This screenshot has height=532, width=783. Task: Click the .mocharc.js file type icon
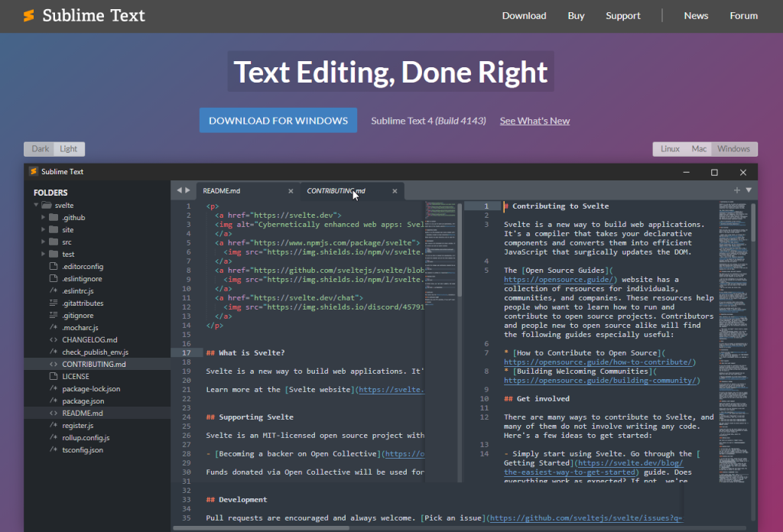pyautogui.click(x=54, y=327)
